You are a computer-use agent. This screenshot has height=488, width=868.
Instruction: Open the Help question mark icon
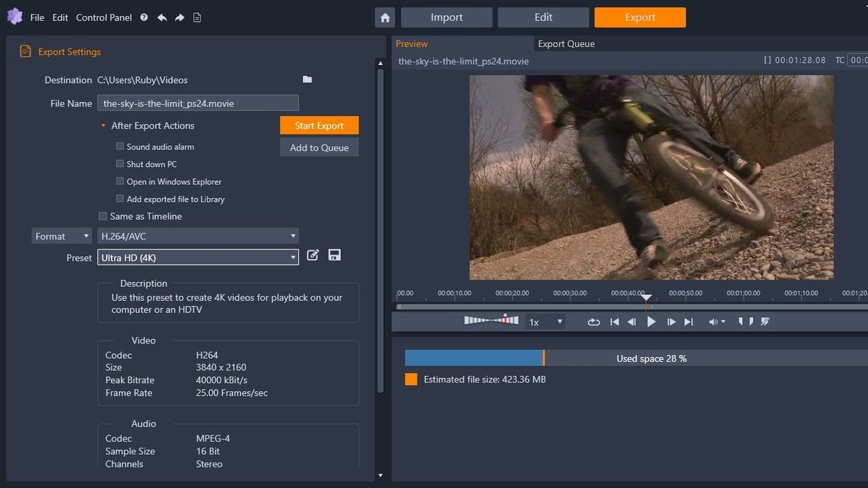(x=142, y=17)
